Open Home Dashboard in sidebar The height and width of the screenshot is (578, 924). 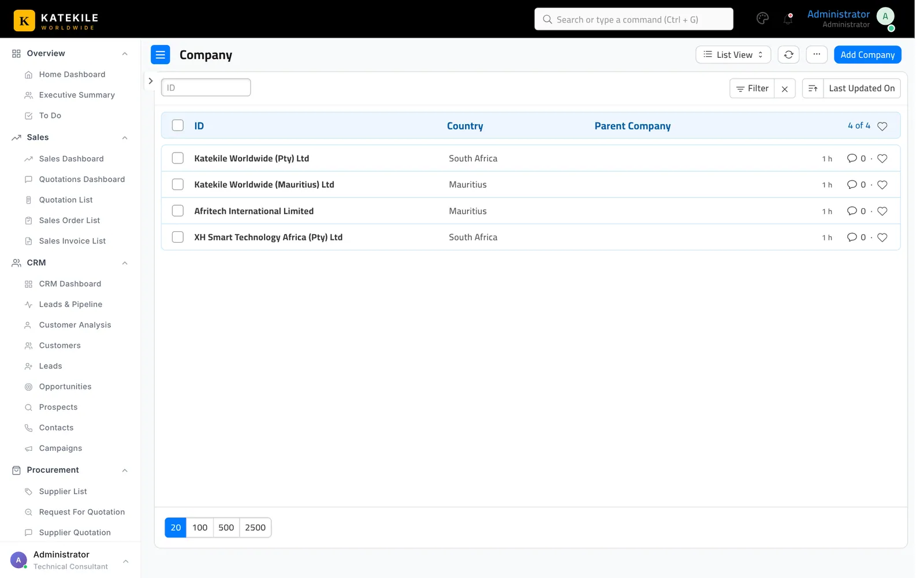coord(72,75)
